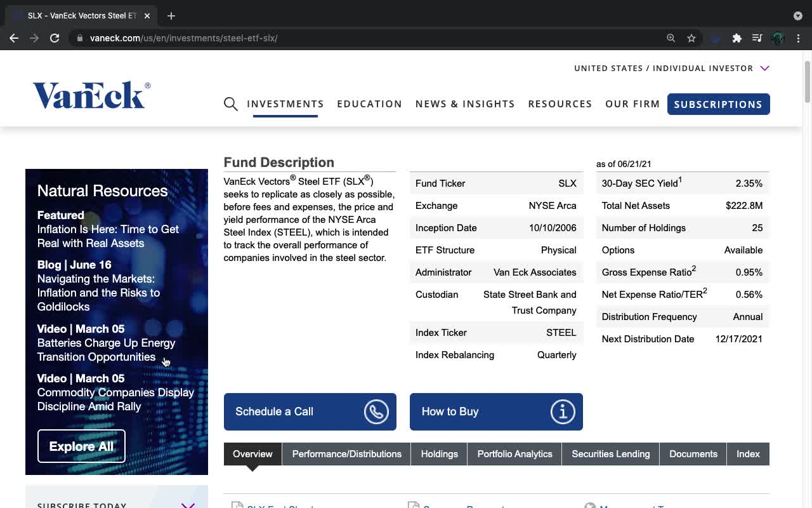The height and width of the screenshot is (508, 812).
Task: Open the Our Firm menu
Action: coord(632,104)
